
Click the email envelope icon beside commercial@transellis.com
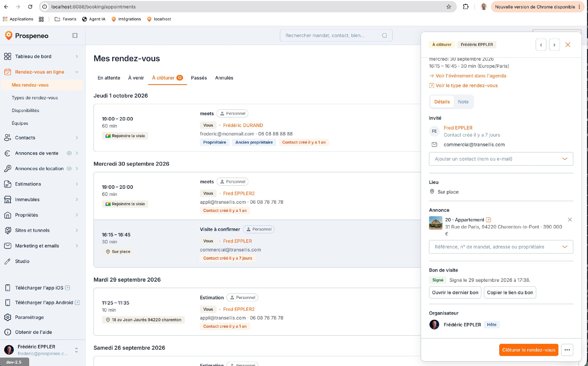click(x=434, y=144)
